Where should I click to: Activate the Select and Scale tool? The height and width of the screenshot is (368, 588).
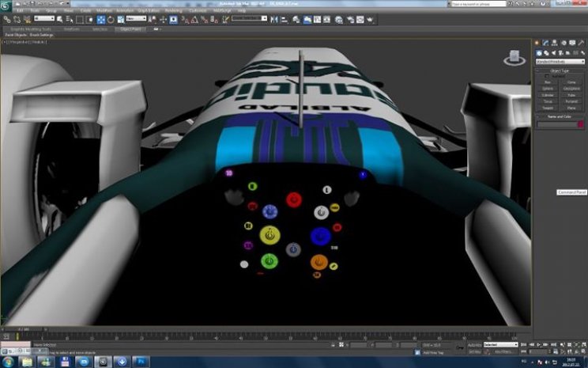(x=121, y=20)
